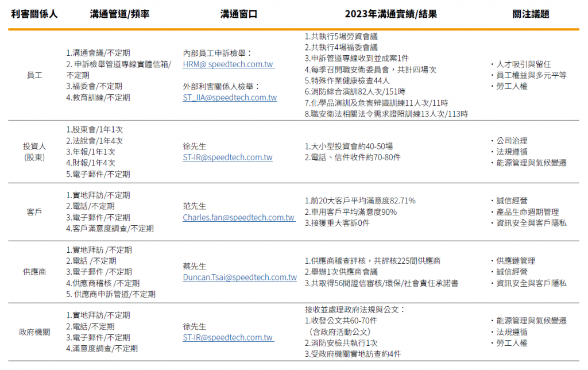Click the 溝通管道/頻率 column header
The height and width of the screenshot is (370, 588).
coord(119,14)
